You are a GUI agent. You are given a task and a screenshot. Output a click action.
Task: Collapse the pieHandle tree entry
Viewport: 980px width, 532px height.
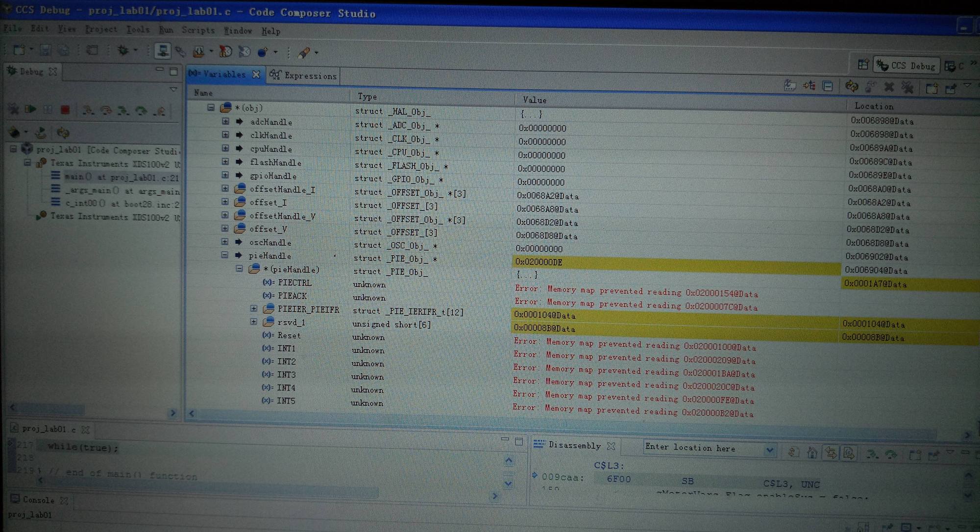(224, 255)
